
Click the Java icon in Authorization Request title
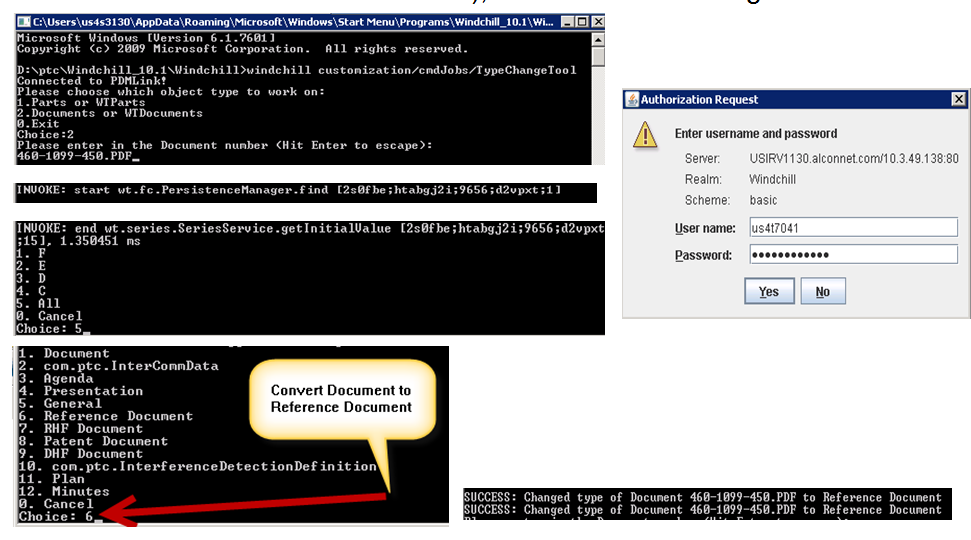pos(632,99)
